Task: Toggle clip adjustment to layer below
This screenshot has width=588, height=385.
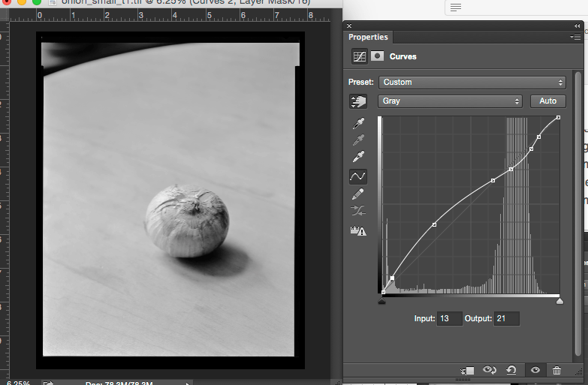Action: 468,370
